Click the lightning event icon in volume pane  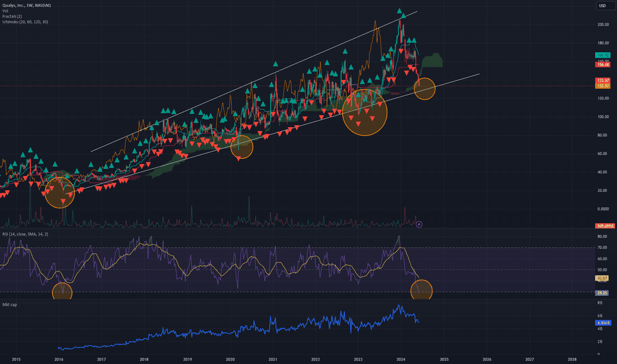pos(419,224)
